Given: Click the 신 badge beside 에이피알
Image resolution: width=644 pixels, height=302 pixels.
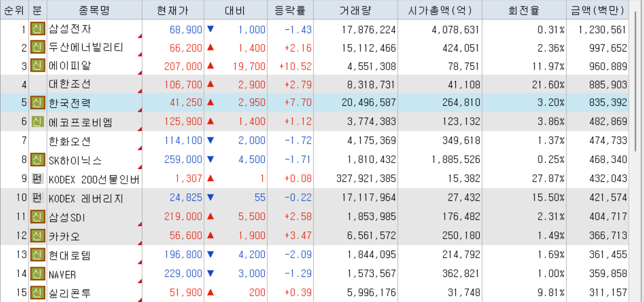Looking at the screenshot, I should pos(38,66).
